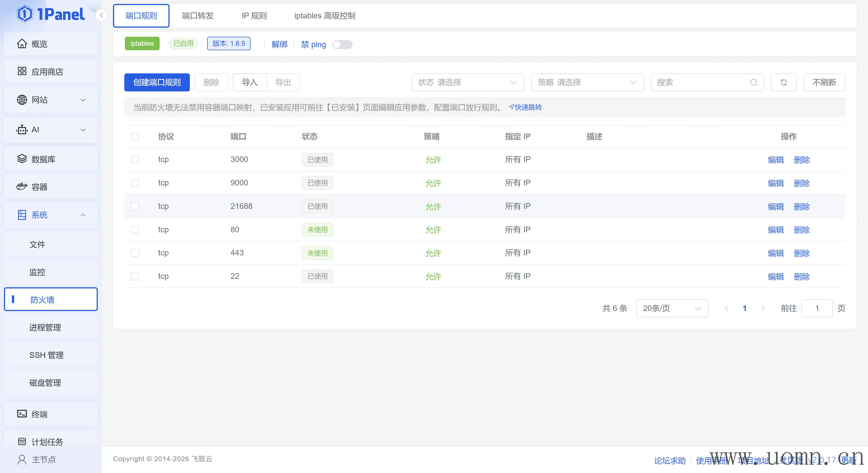
Task: Click the refresh icon button
Action: (x=784, y=82)
